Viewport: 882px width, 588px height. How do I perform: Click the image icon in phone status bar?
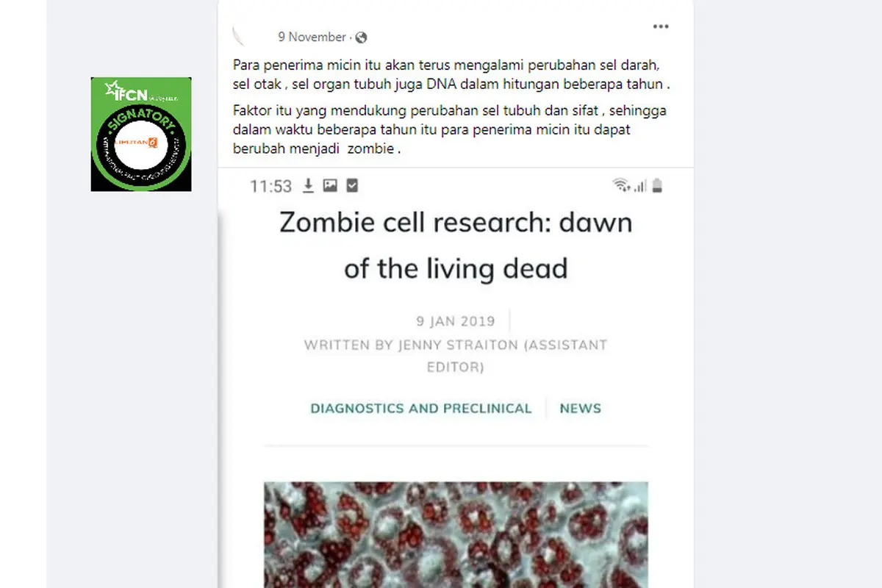click(x=330, y=186)
